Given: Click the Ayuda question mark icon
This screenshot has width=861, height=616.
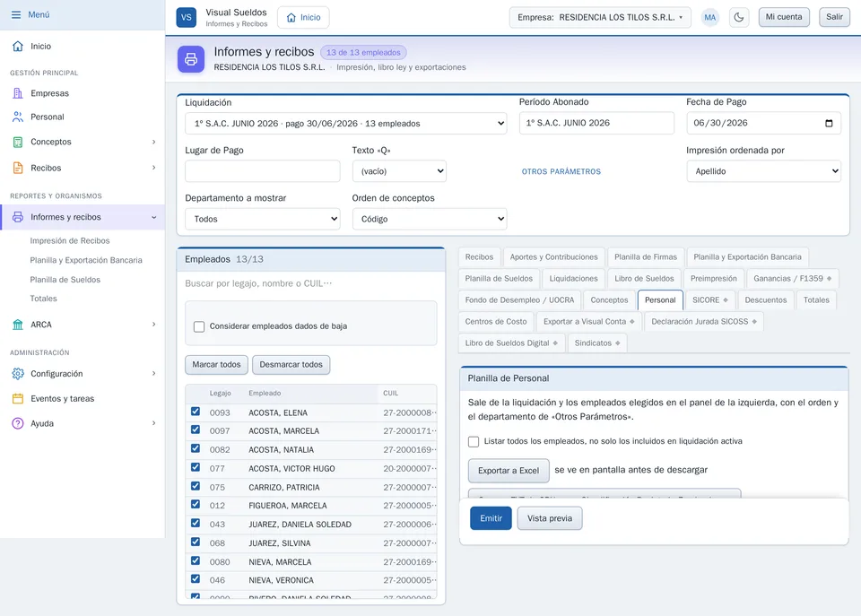Looking at the screenshot, I should 18,423.
